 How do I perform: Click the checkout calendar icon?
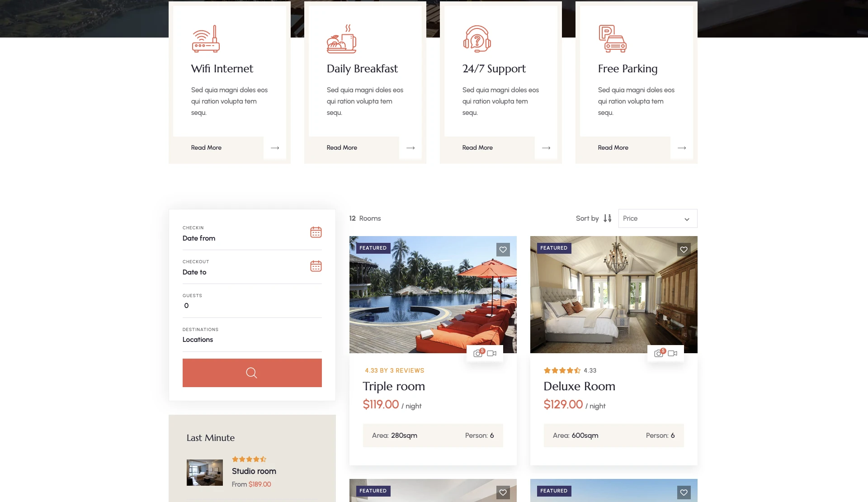tap(316, 266)
